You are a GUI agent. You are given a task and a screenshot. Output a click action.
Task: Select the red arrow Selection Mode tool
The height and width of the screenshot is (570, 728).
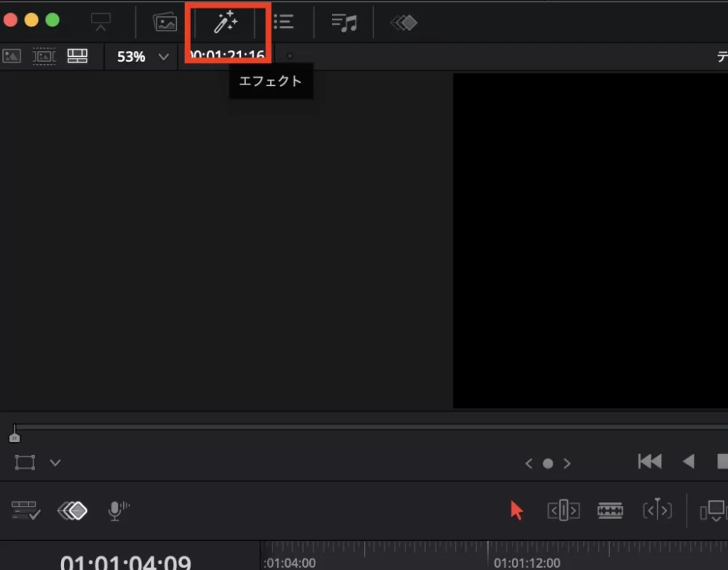point(517,510)
